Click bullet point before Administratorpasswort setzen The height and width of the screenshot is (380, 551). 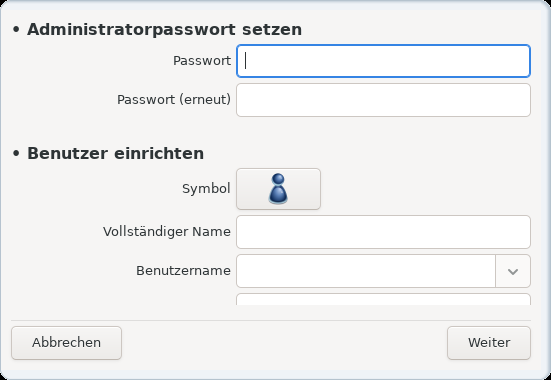click(16, 30)
